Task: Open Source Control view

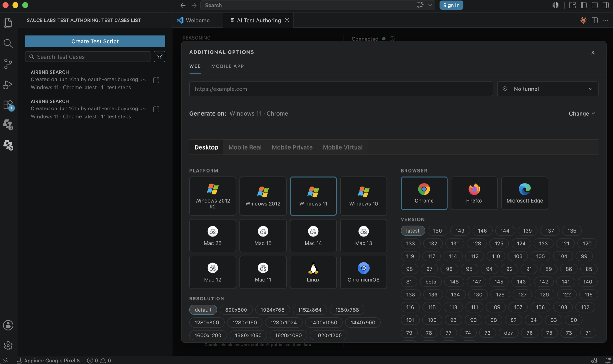Action: pos(8,64)
